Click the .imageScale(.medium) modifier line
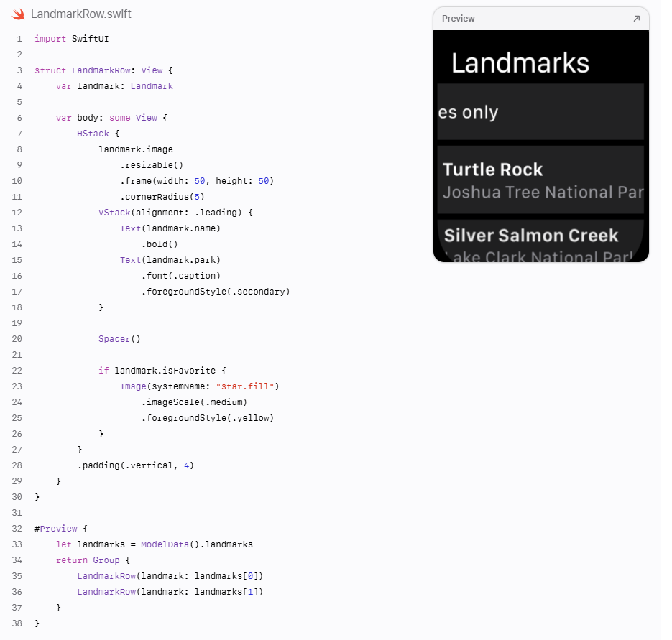 (x=194, y=402)
